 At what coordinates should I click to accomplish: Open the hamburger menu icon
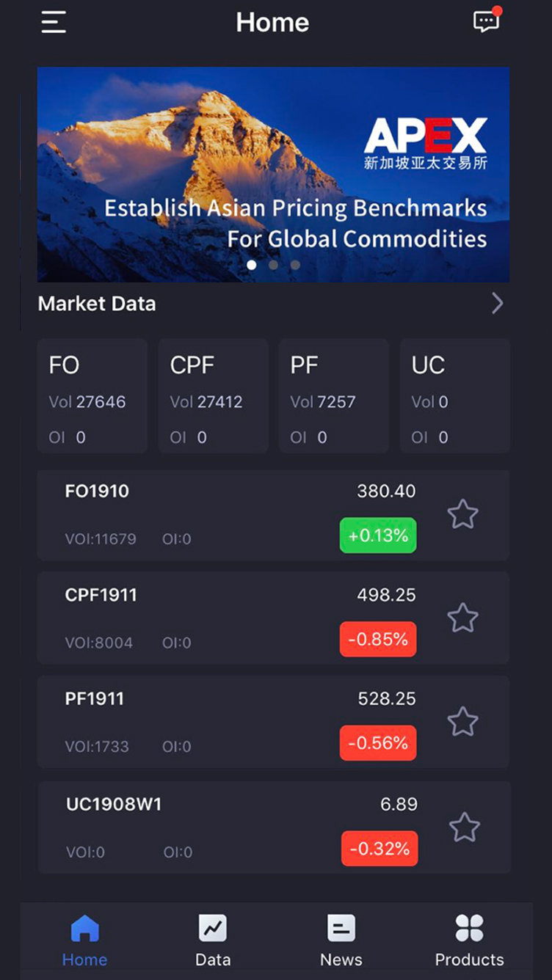54,22
